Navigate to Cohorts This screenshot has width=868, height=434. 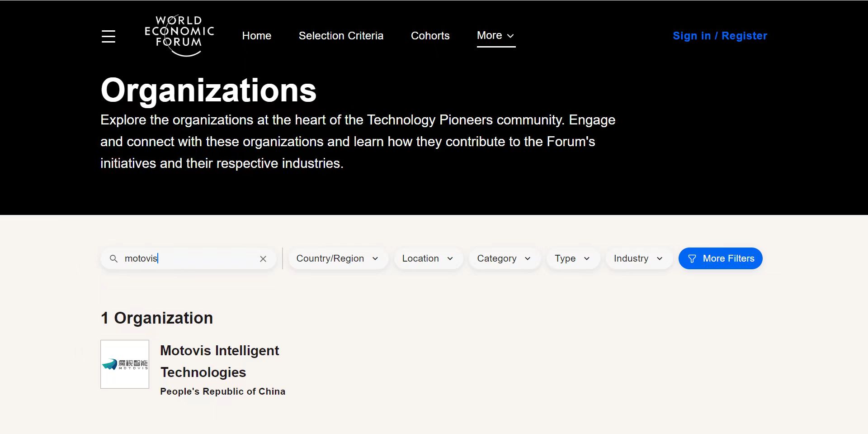pyautogui.click(x=430, y=36)
